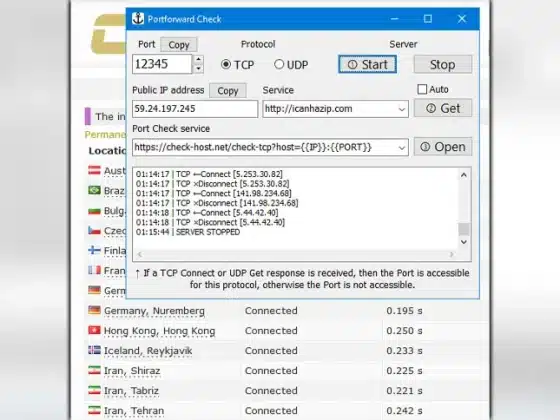Click the Germany flag beside Nuremberg
The height and width of the screenshot is (420, 560).
pos(94,310)
